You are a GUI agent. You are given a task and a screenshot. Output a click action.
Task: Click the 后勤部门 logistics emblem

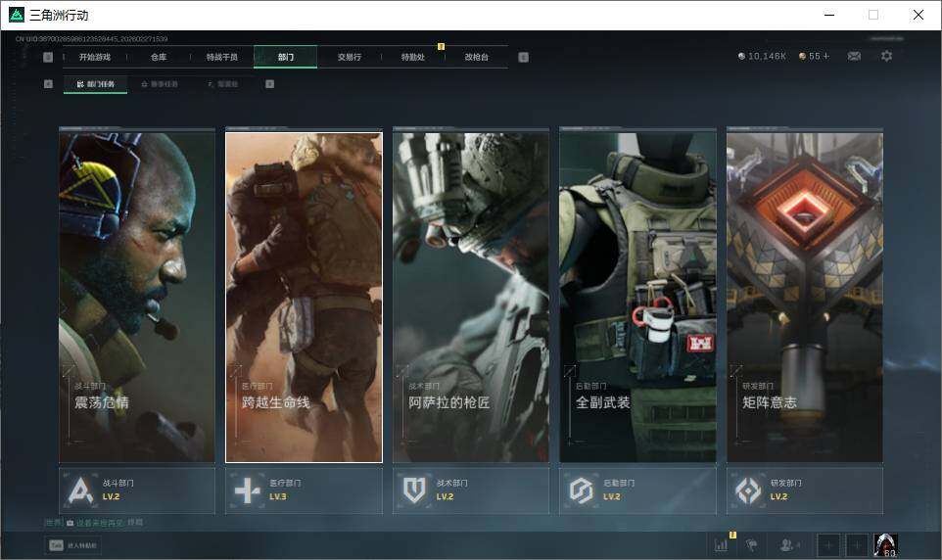point(582,490)
